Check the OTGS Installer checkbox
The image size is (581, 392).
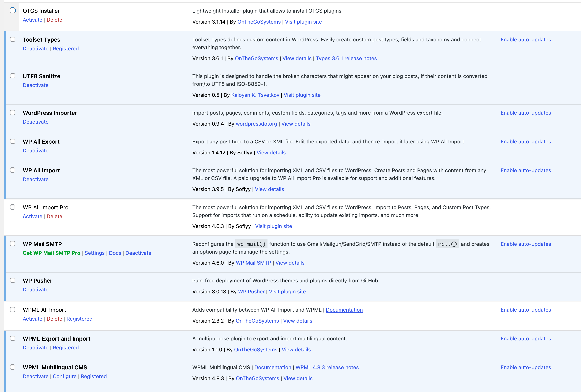12,10
